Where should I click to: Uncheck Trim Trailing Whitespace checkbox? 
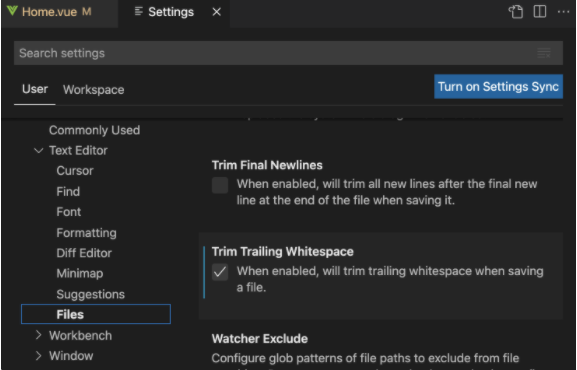220,272
